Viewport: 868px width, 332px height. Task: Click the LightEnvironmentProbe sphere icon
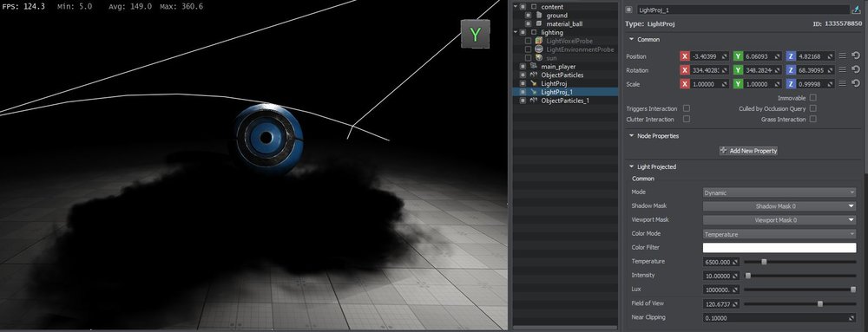[x=539, y=49]
